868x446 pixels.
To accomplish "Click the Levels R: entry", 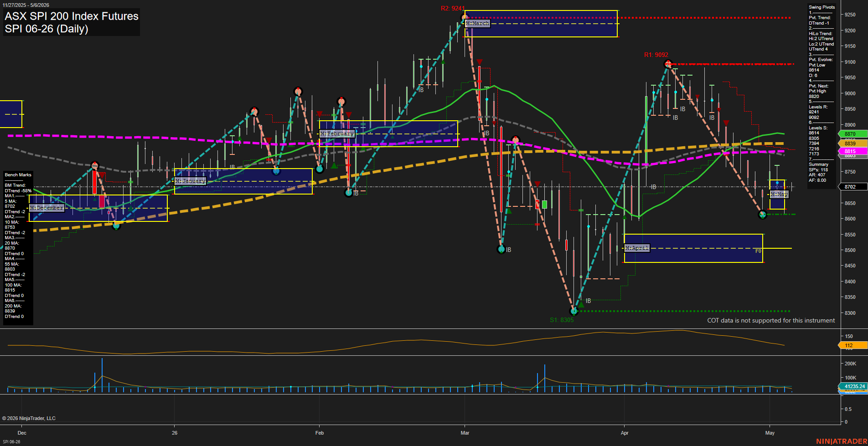I will (x=818, y=107).
